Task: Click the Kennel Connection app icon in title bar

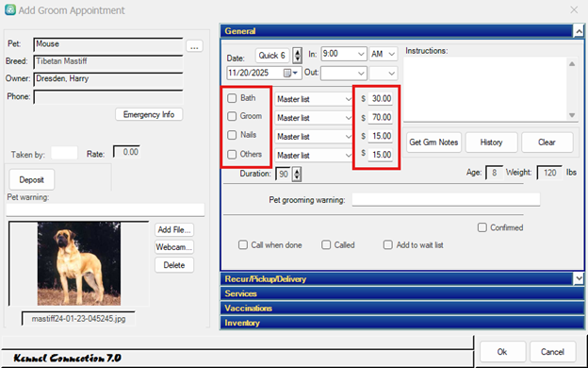Action: tap(10, 9)
